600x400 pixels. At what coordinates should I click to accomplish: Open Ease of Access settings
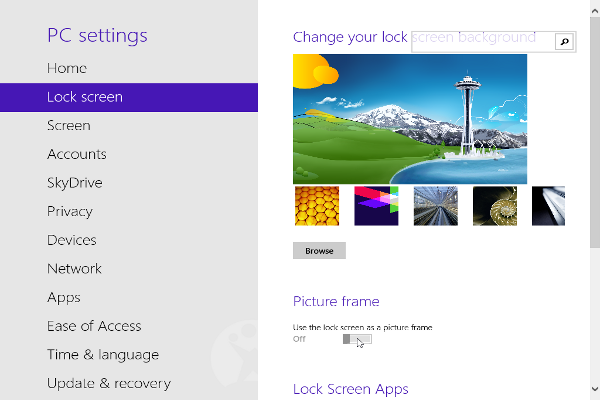pyautogui.click(x=94, y=326)
